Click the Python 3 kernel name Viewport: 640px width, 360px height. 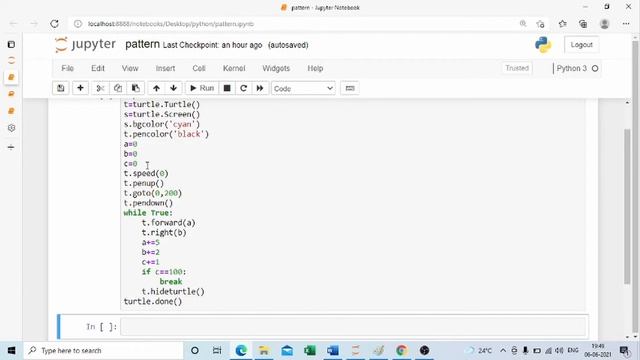(571, 68)
